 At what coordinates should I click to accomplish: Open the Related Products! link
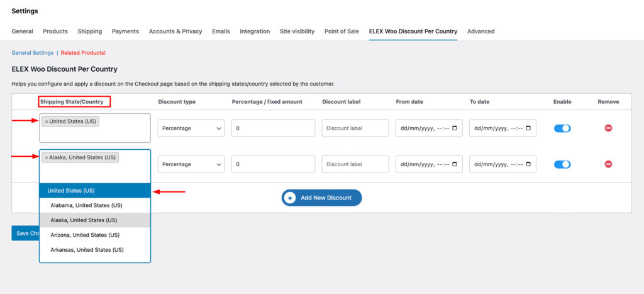83,53
